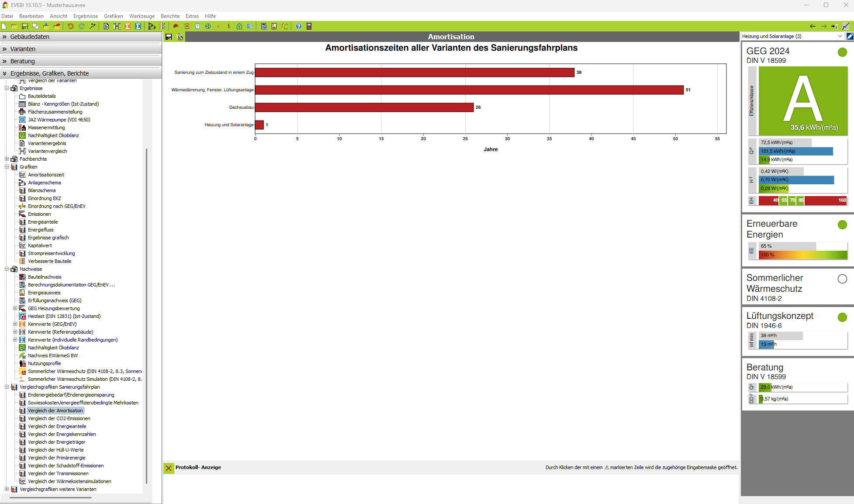Open the Heizung und Solaranlage variant dropdown
The width and height of the screenshot is (854, 504).
pyautogui.click(x=840, y=36)
